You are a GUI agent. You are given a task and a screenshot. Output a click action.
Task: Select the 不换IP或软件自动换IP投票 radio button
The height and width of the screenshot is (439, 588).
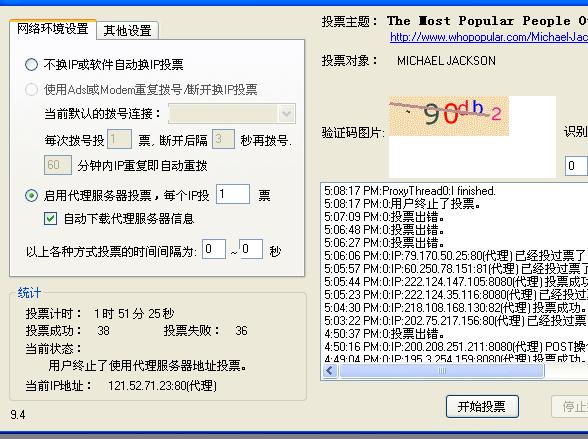click(x=32, y=65)
